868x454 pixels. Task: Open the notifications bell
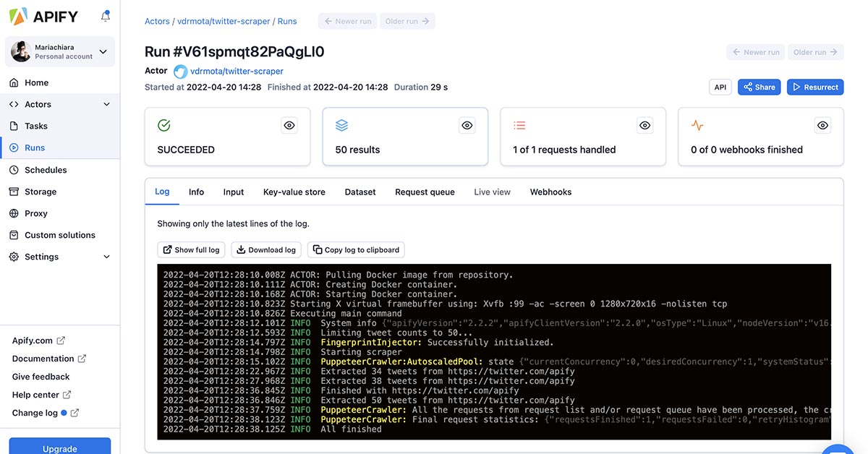(x=106, y=15)
